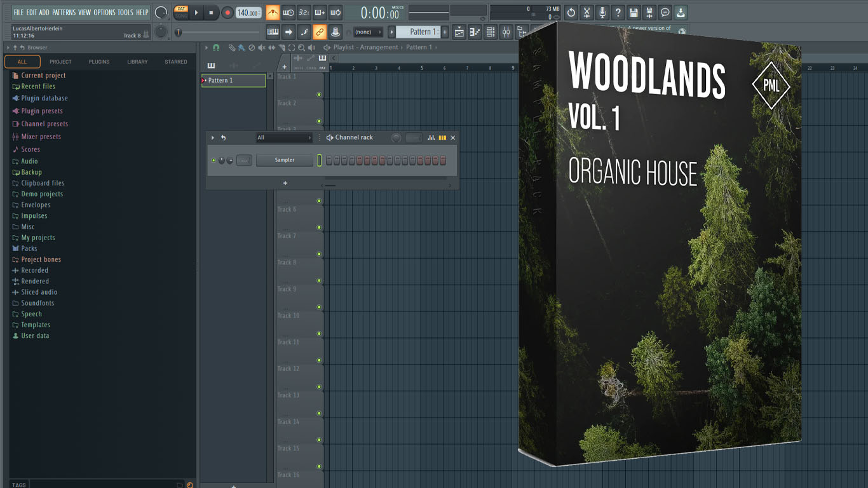Open the content library download icon
868x488 pixels.
(x=681, y=13)
